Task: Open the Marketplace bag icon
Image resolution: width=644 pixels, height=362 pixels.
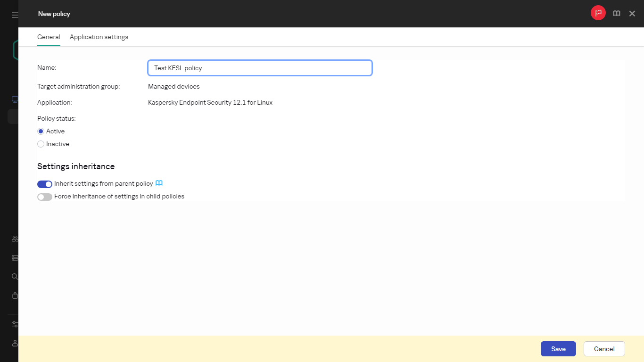Action: tap(14, 296)
